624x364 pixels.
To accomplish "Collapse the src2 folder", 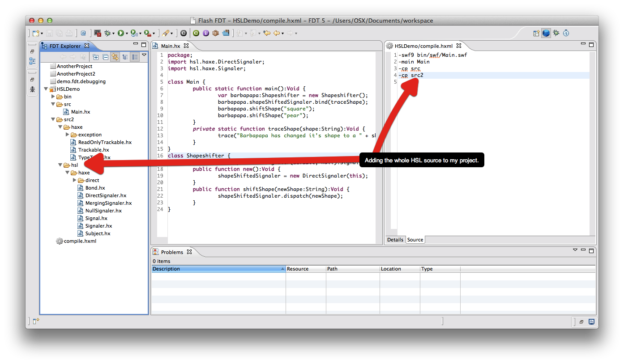I will 53,119.
